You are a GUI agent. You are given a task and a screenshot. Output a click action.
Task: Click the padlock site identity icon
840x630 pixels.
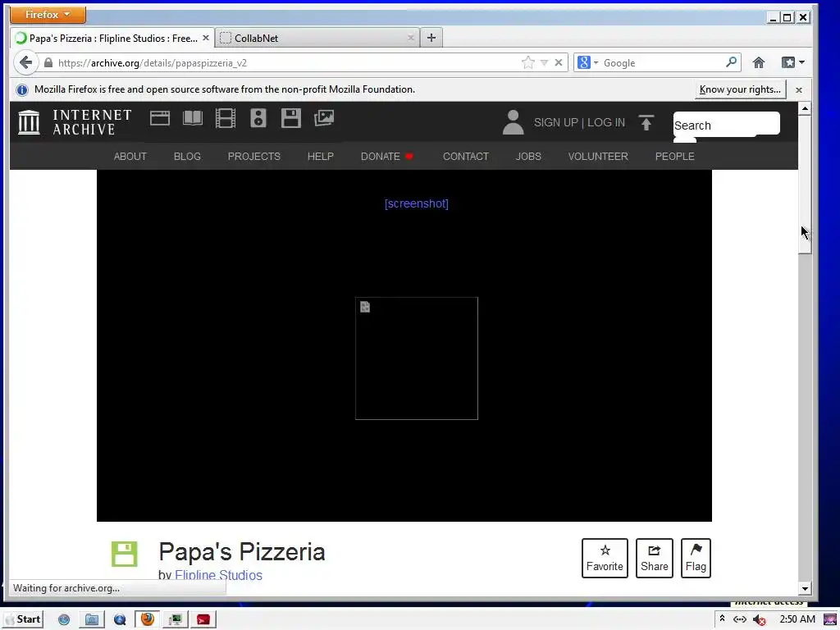(48, 62)
